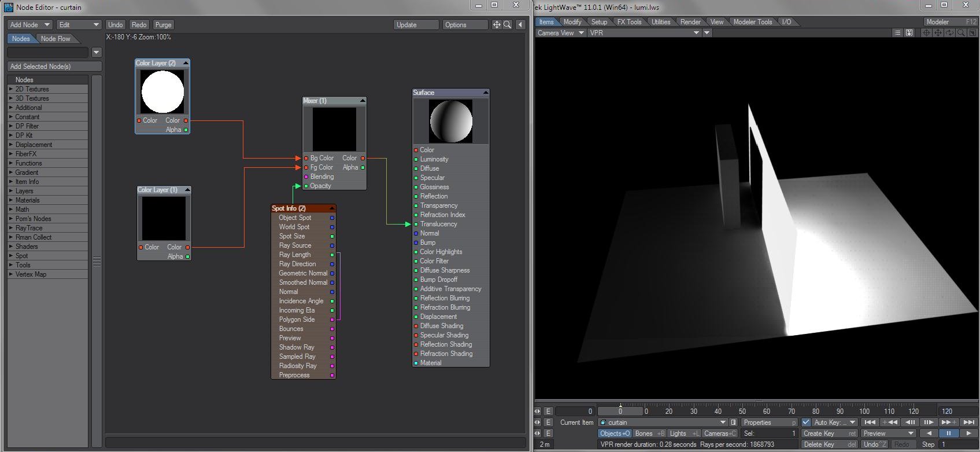Click the node editor zoom magnifier icon
The height and width of the screenshot is (452, 980).
507,25
